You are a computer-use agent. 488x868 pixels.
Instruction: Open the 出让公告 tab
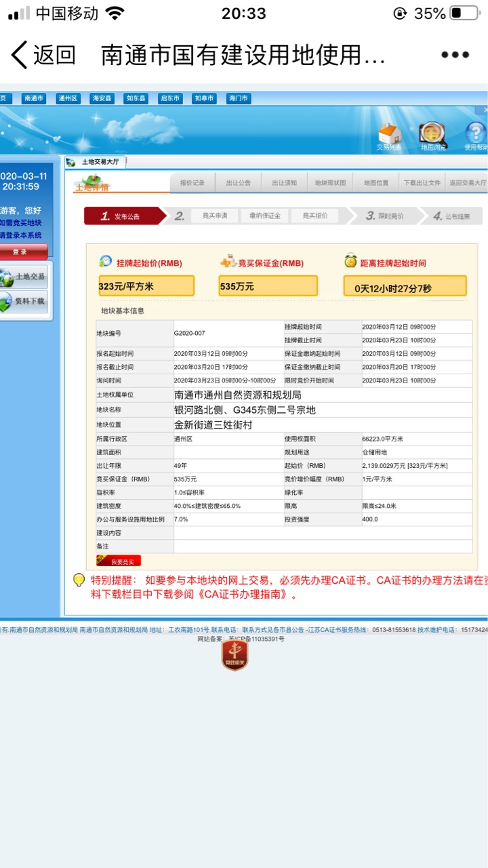click(x=238, y=182)
